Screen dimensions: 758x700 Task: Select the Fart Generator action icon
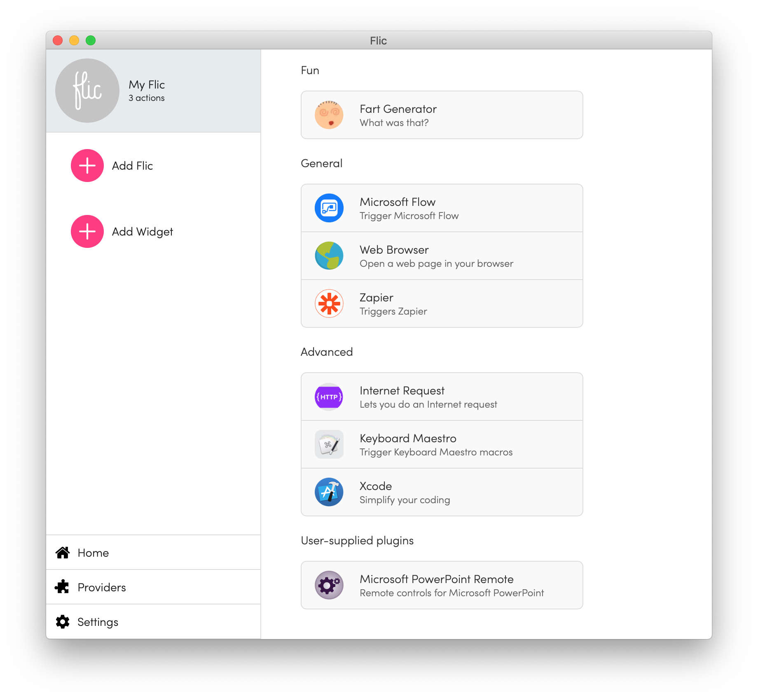tap(329, 115)
